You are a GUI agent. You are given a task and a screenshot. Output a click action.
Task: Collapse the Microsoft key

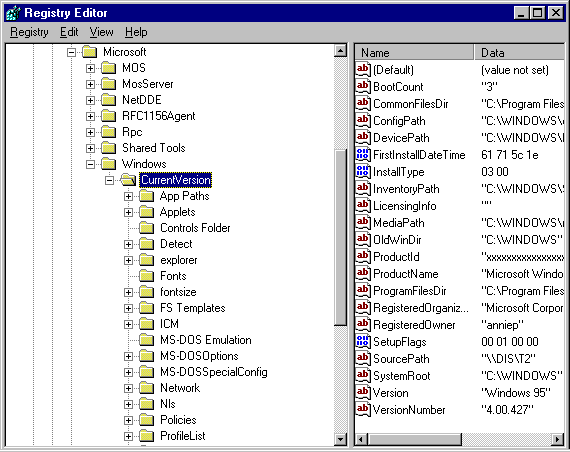pos(71,52)
